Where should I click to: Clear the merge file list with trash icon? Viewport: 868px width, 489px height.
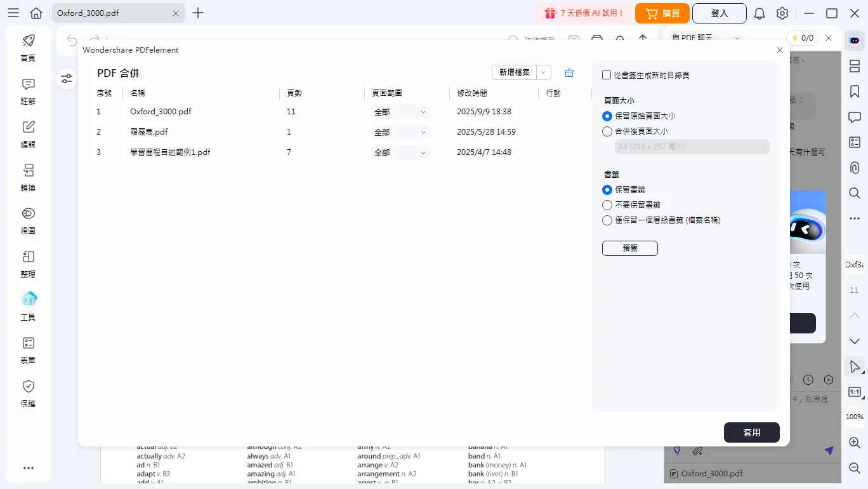point(569,72)
